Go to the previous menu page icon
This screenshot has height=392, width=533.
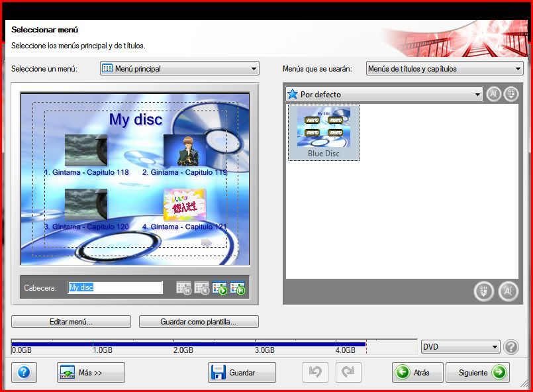(201, 288)
